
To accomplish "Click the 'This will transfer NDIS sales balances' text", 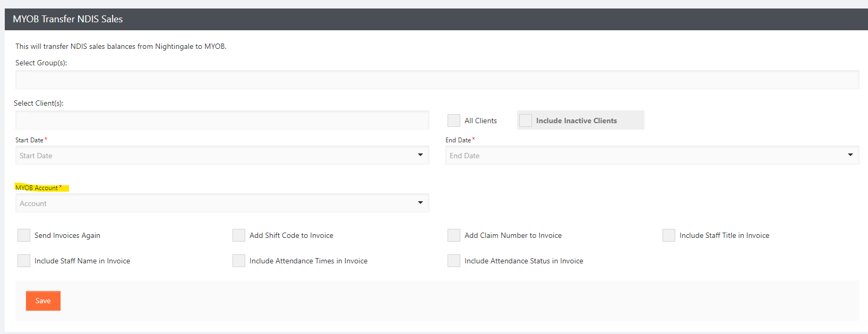I will pyautogui.click(x=121, y=46).
